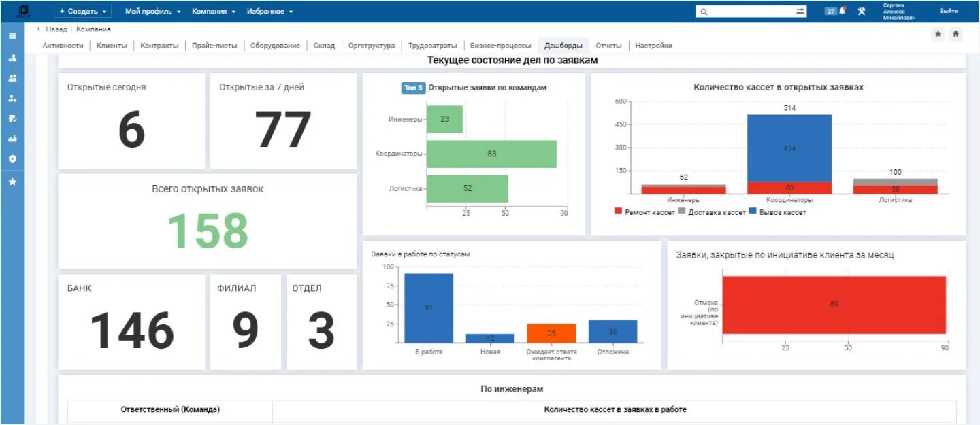This screenshot has height=425, width=980.
Task: Click the Открытые за 7 дней value 77
Action: click(x=283, y=129)
